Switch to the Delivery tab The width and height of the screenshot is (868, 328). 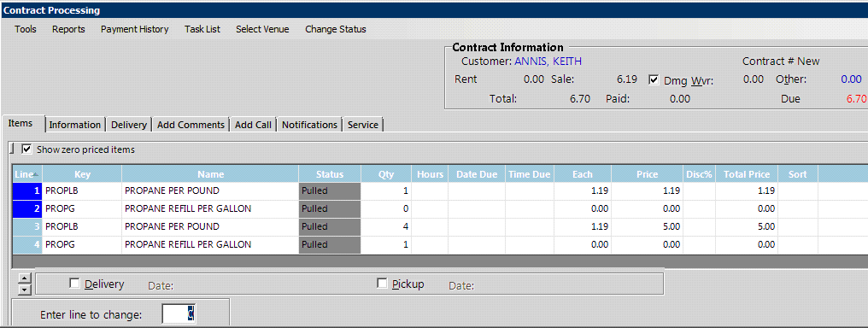(128, 125)
